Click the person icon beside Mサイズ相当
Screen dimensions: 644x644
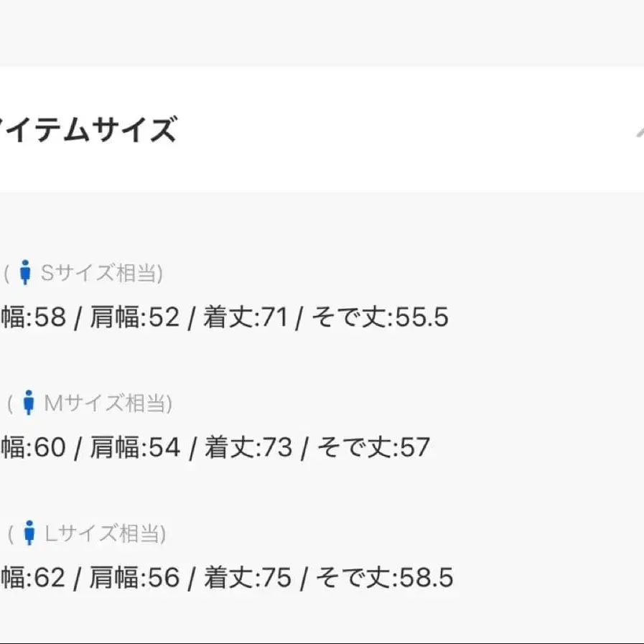click(29, 403)
